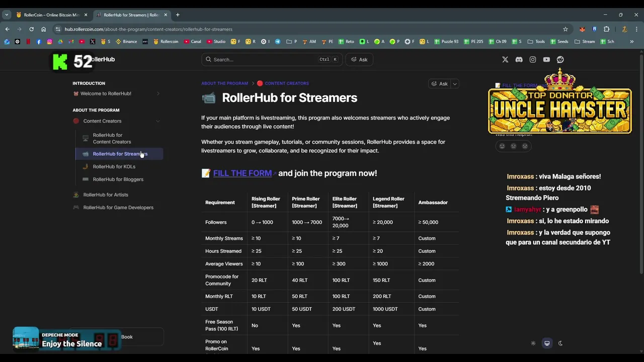Click the 'Average Viewers' row label
The width and height of the screenshot is (644, 362).
224,263
